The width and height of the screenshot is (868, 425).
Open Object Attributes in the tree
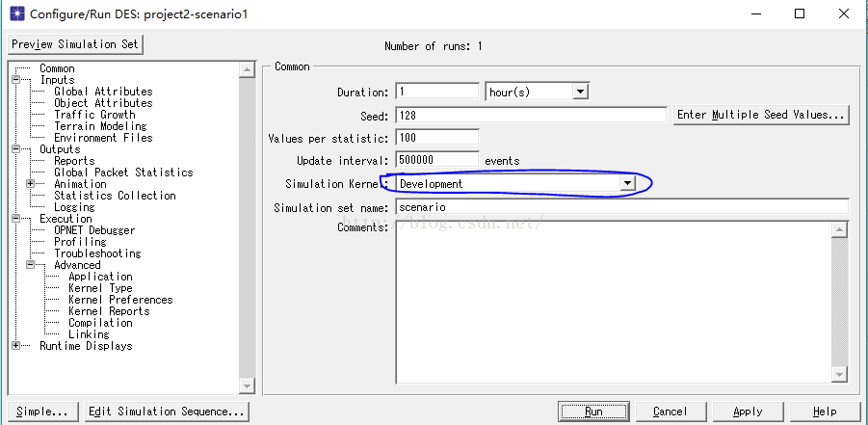[x=103, y=103]
